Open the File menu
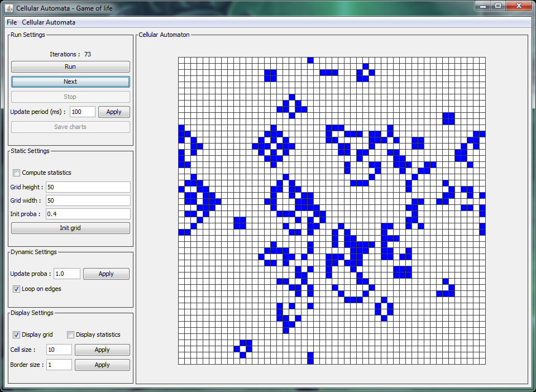This screenshot has height=392, width=536. tap(11, 22)
